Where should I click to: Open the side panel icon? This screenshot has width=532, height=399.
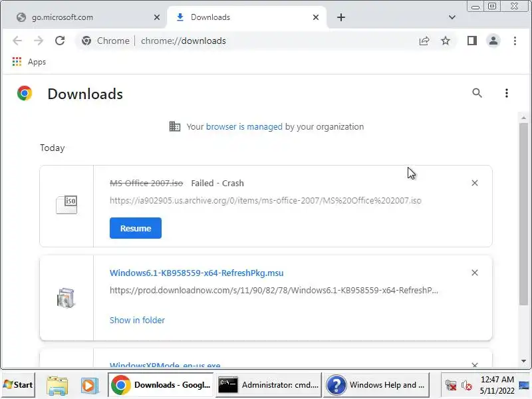tap(472, 41)
